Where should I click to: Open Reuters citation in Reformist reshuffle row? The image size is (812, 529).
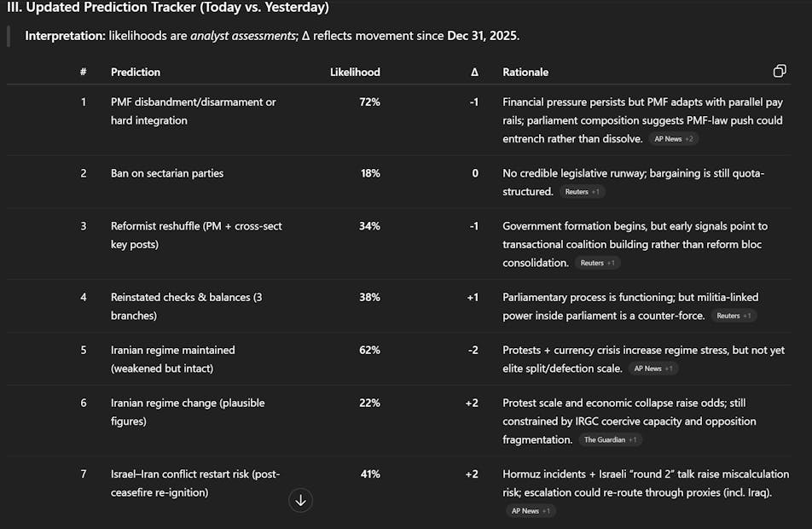point(597,263)
